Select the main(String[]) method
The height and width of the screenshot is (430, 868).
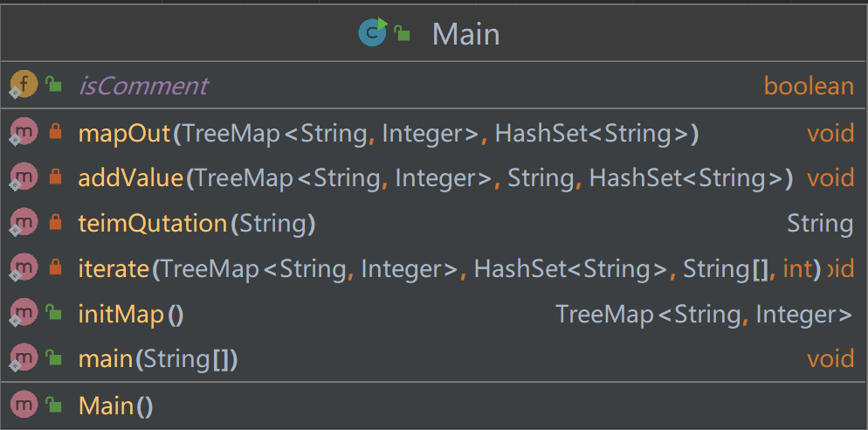pos(158,359)
